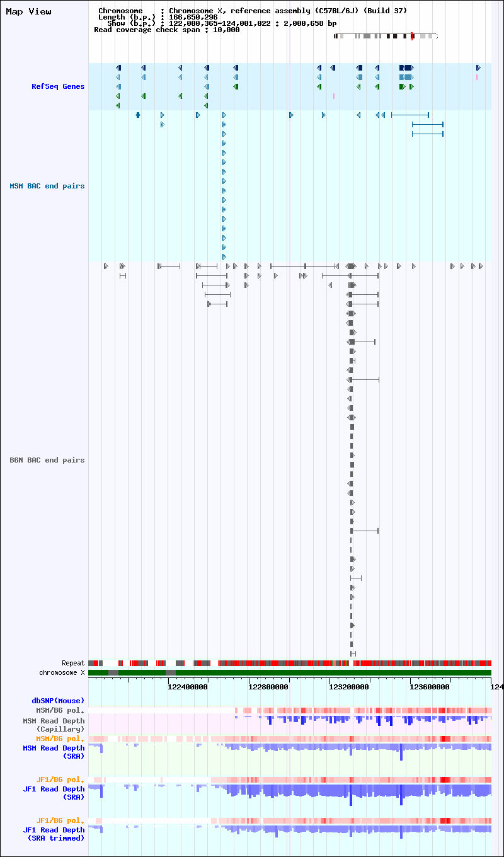The height and width of the screenshot is (857, 504).
Task: Click Read coverage check span : 10,000
Action: pos(167,30)
